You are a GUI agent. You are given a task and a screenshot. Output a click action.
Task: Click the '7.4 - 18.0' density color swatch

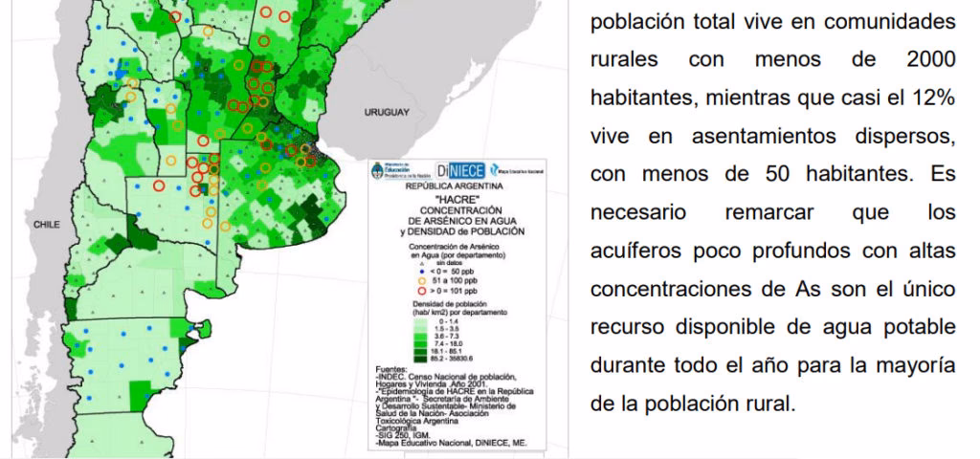tap(421, 344)
